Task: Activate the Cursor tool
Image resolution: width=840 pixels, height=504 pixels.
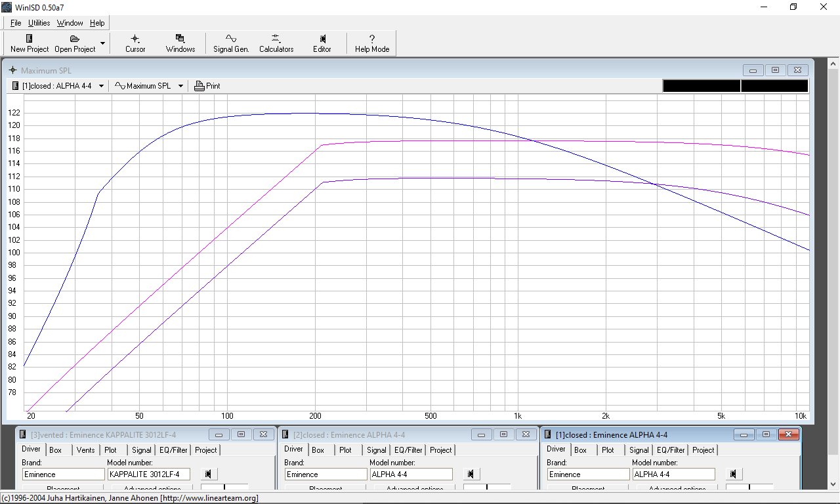Action: (135, 43)
